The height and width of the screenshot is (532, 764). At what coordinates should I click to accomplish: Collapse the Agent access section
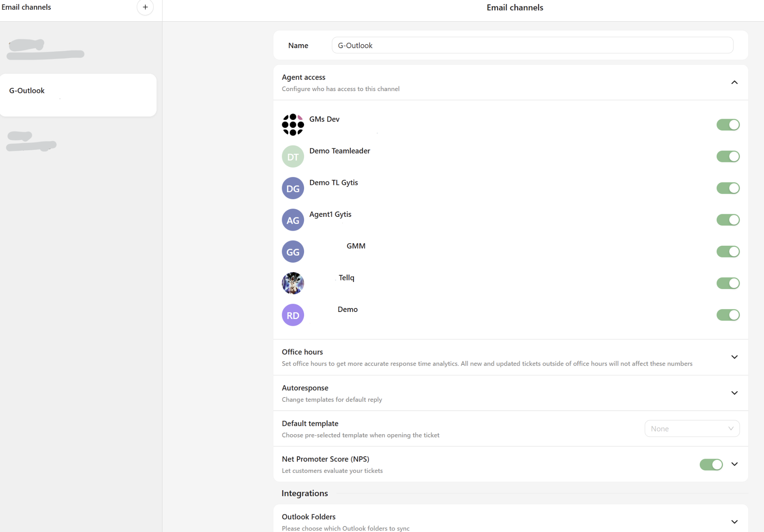click(734, 82)
